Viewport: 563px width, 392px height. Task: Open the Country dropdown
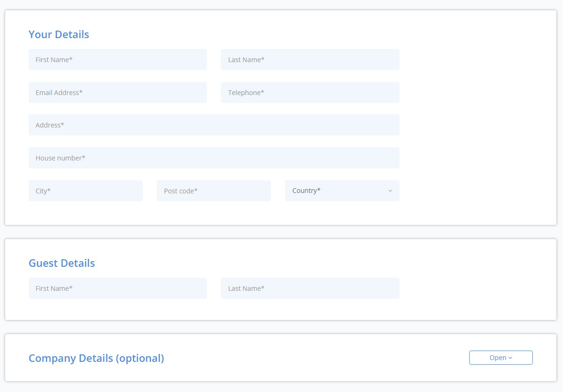(342, 191)
